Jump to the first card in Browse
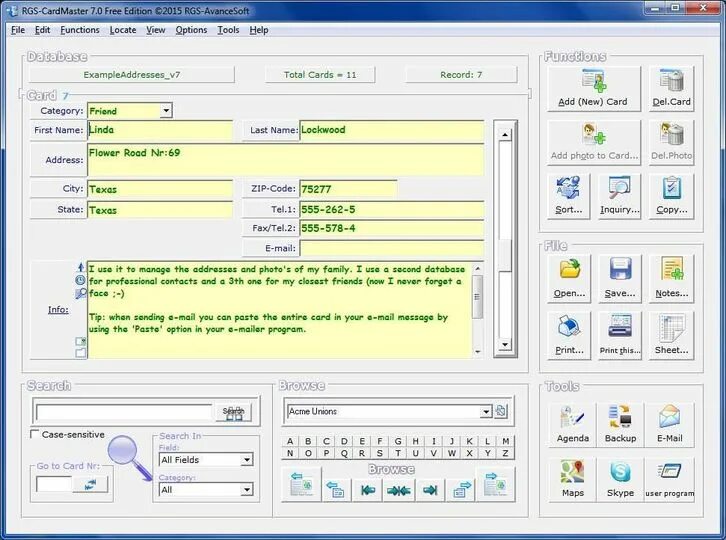Viewport: 726px width, 540px height. (368, 490)
